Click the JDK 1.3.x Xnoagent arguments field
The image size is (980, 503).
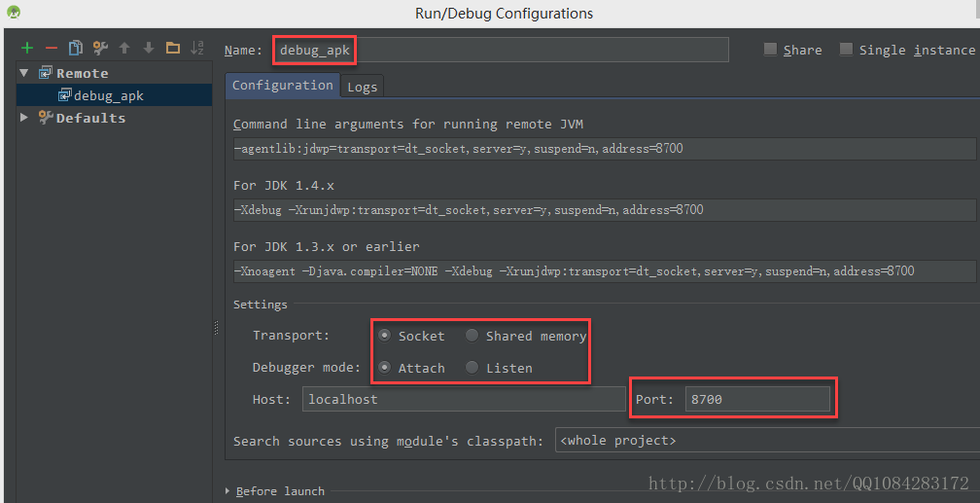605,271
